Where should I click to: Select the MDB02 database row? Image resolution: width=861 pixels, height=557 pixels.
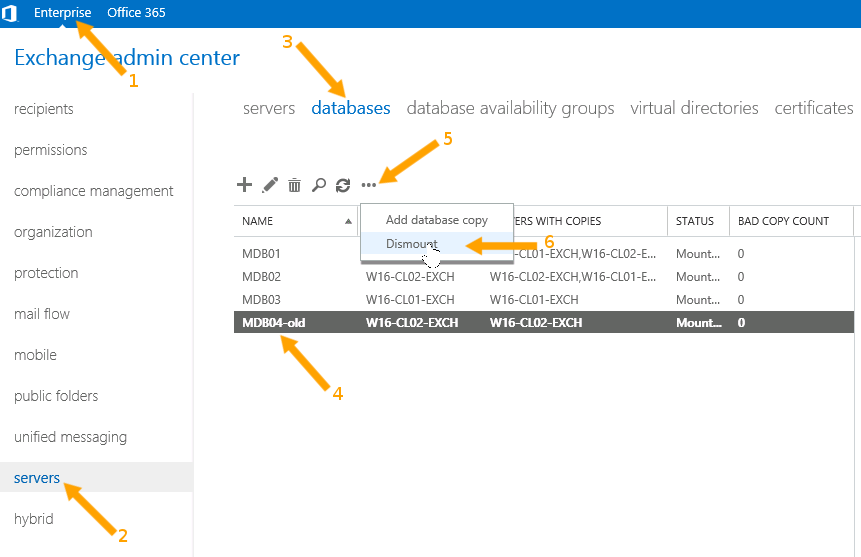pyautogui.click(x=544, y=277)
